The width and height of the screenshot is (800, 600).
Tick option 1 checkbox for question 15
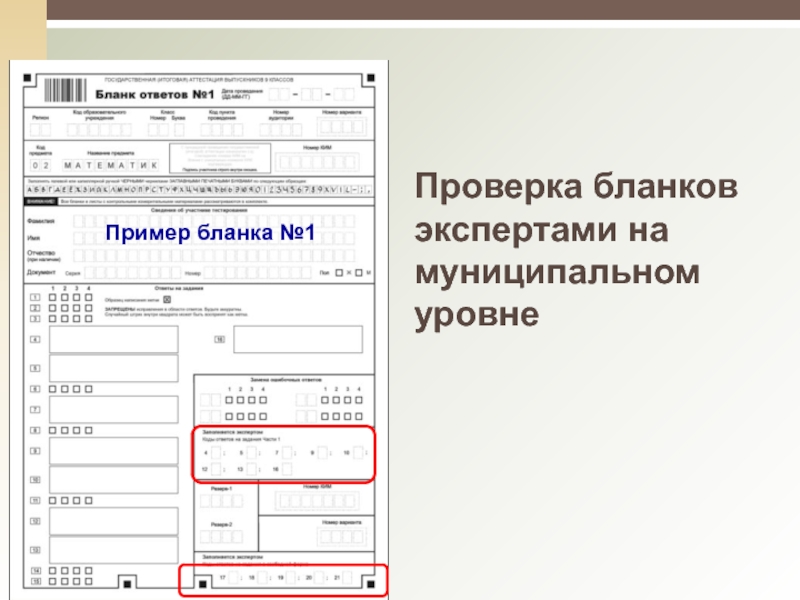coord(53,581)
